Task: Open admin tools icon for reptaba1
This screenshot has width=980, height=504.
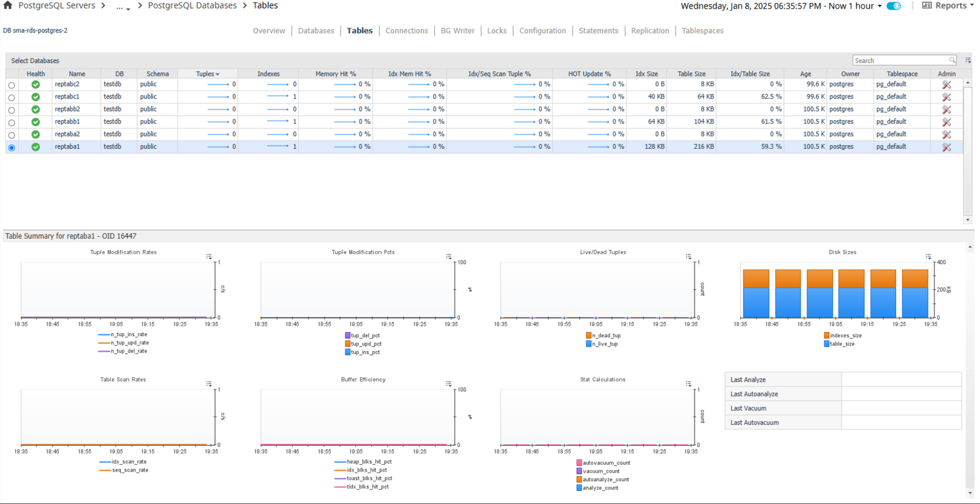Action: pos(946,147)
